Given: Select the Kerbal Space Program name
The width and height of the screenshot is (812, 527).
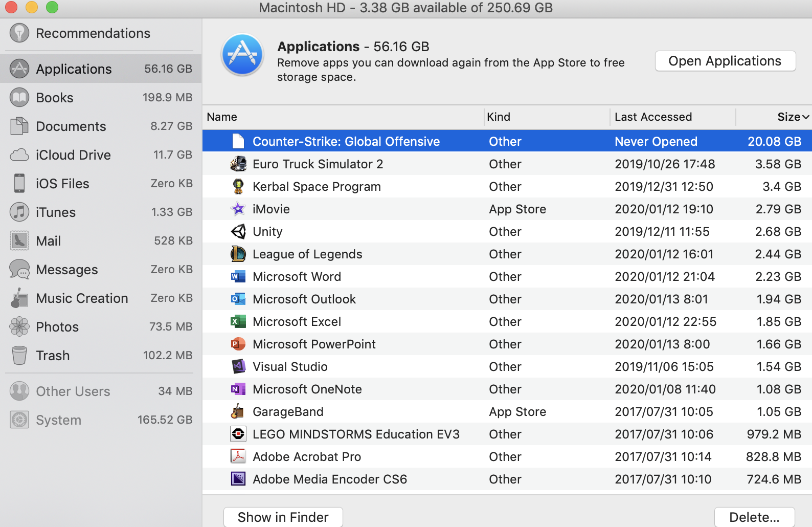Looking at the screenshot, I should [x=317, y=187].
